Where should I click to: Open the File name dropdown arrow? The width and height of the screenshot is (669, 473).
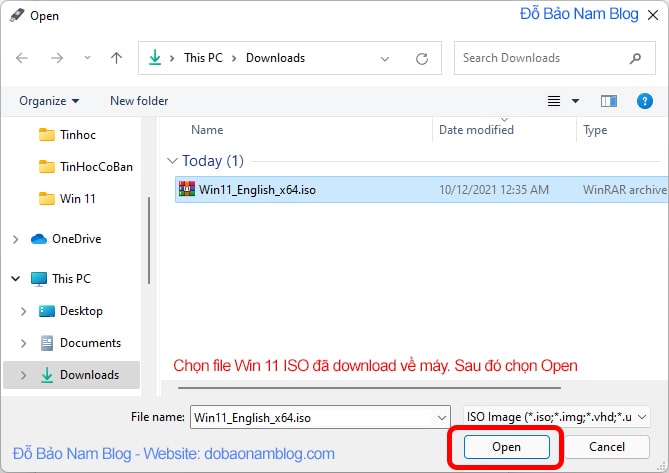pyautogui.click(x=442, y=418)
